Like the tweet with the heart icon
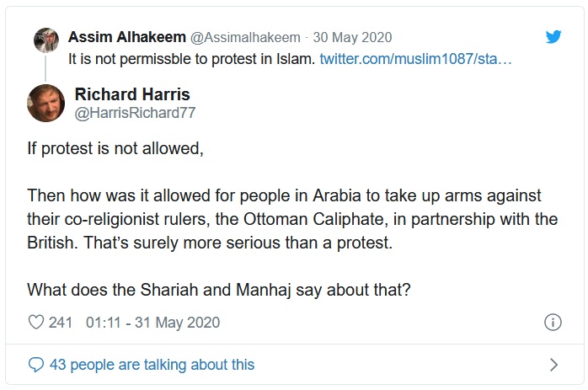This screenshot has width=588, height=390. [35, 322]
